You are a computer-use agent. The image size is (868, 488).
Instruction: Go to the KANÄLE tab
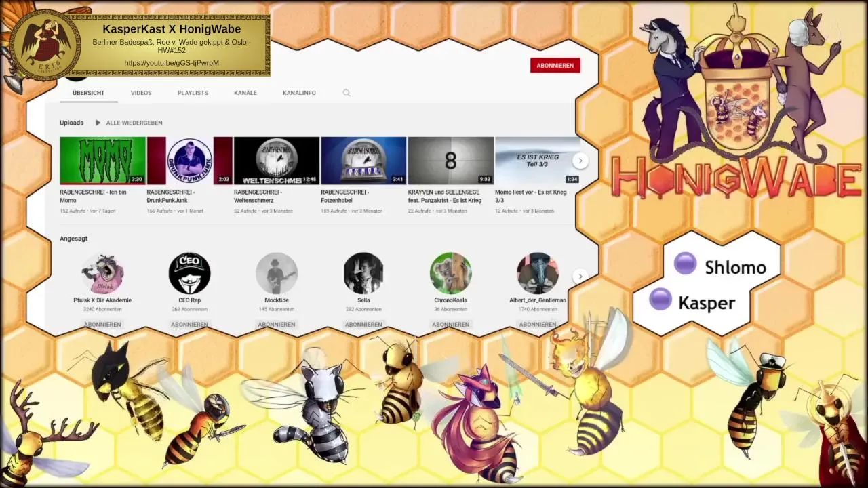(x=245, y=93)
